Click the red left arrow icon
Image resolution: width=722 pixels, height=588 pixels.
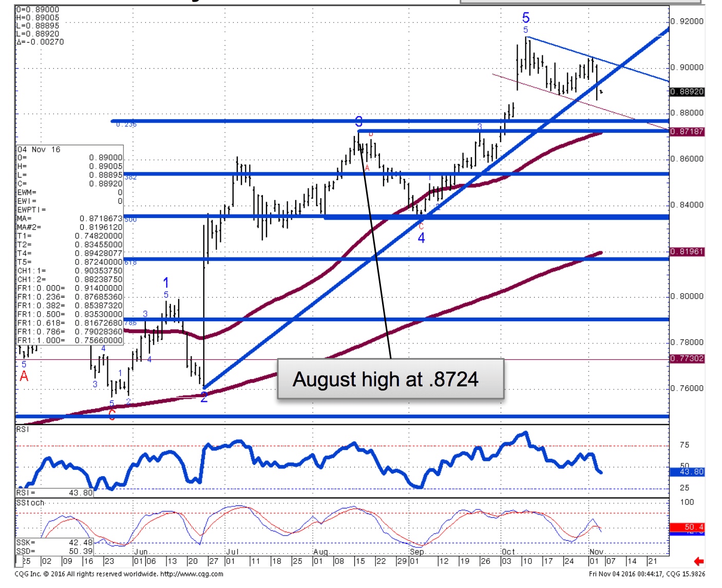point(698,561)
